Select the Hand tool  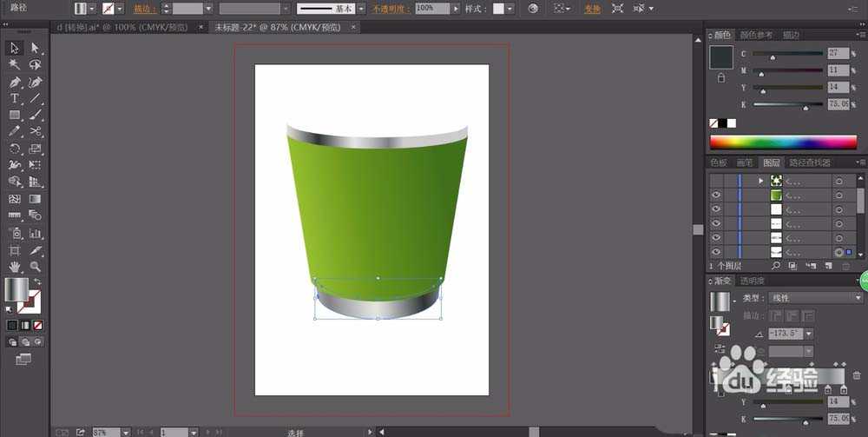(x=15, y=267)
